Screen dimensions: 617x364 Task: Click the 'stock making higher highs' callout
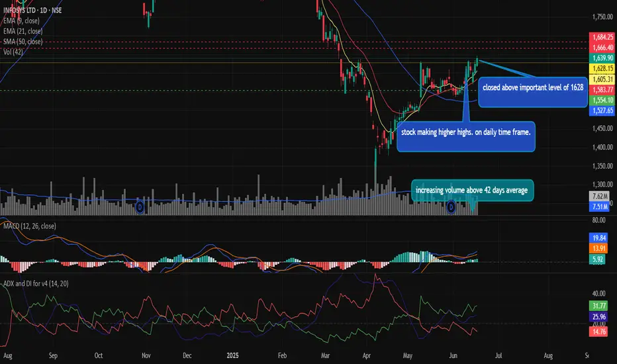[466, 136]
